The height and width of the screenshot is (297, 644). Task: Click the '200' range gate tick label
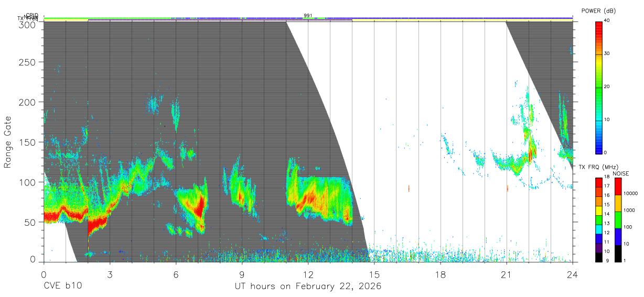pos(27,102)
